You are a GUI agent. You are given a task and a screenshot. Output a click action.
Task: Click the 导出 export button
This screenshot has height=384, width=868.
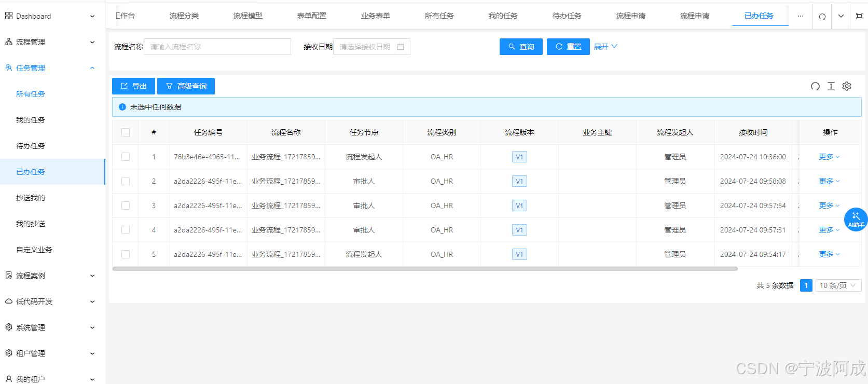click(x=133, y=86)
